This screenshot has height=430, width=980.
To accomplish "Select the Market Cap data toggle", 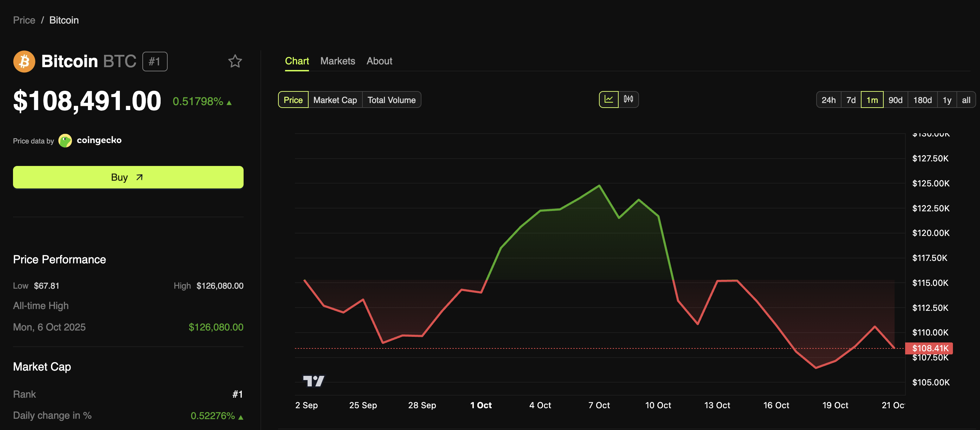I will click(335, 100).
